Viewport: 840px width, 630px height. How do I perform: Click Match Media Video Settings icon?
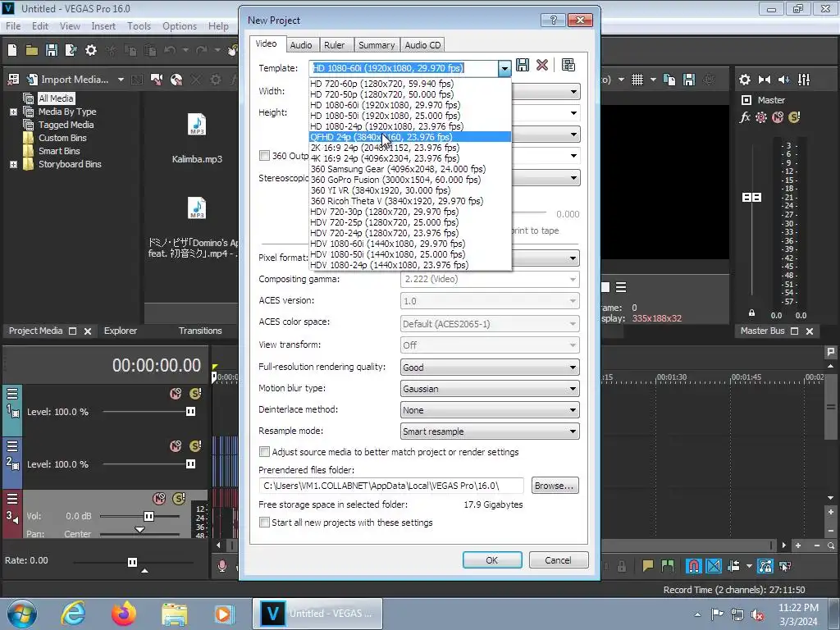point(568,66)
